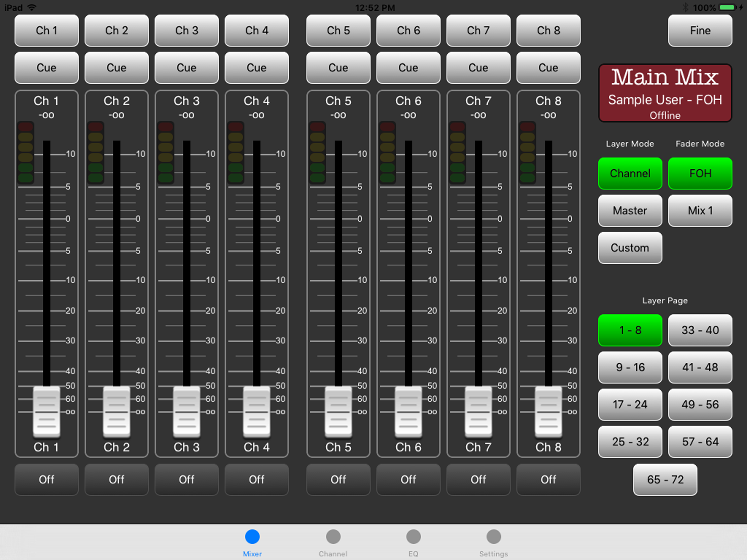Open the Mixer tab icon
The image size is (747, 560).
tap(252, 537)
